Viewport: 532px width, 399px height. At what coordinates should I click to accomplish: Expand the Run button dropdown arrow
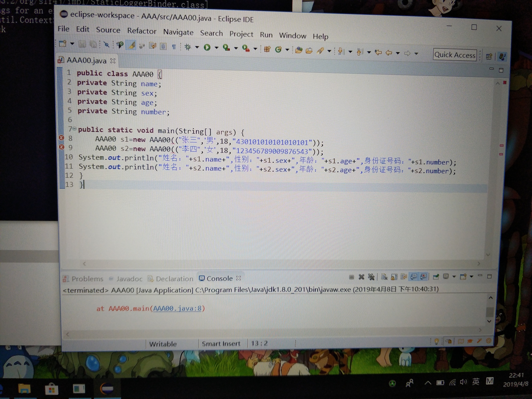tap(216, 48)
